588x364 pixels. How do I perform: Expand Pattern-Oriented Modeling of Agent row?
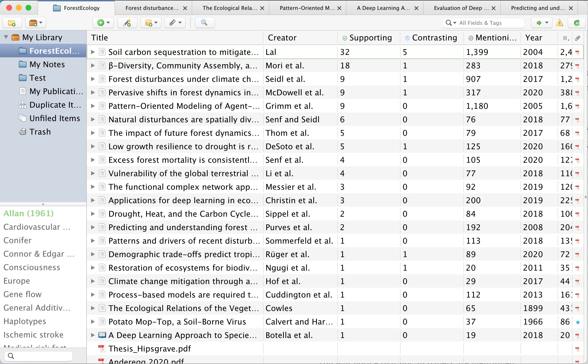click(x=93, y=106)
